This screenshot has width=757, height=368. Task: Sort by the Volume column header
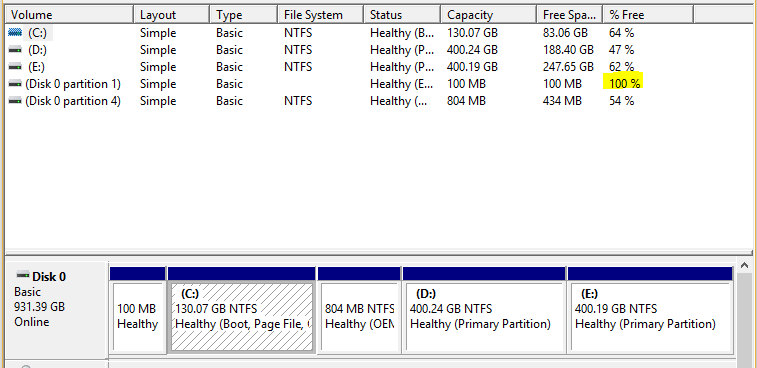(69, 15)
